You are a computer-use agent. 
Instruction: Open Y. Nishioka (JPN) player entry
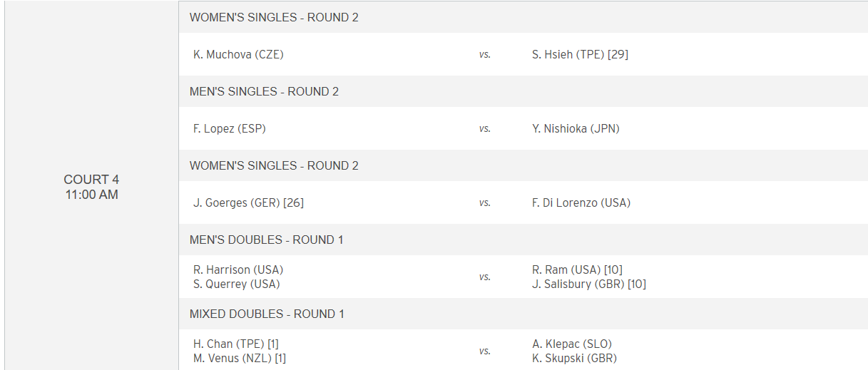click(x=576, y=128)
